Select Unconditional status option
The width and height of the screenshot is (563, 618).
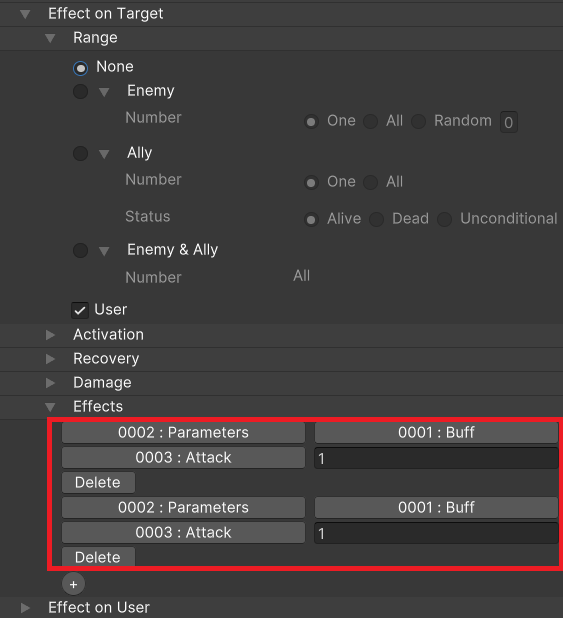[x=444, y=219]
